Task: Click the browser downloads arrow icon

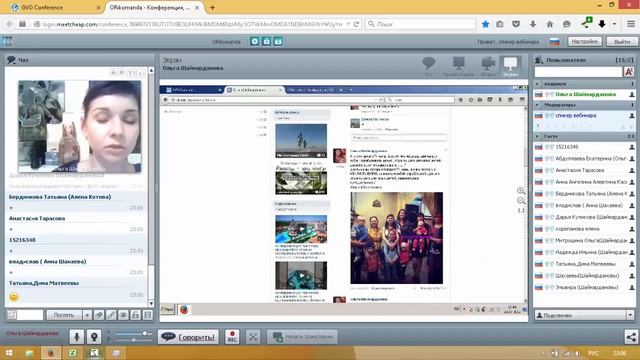Action: click(x=533, y=24)
